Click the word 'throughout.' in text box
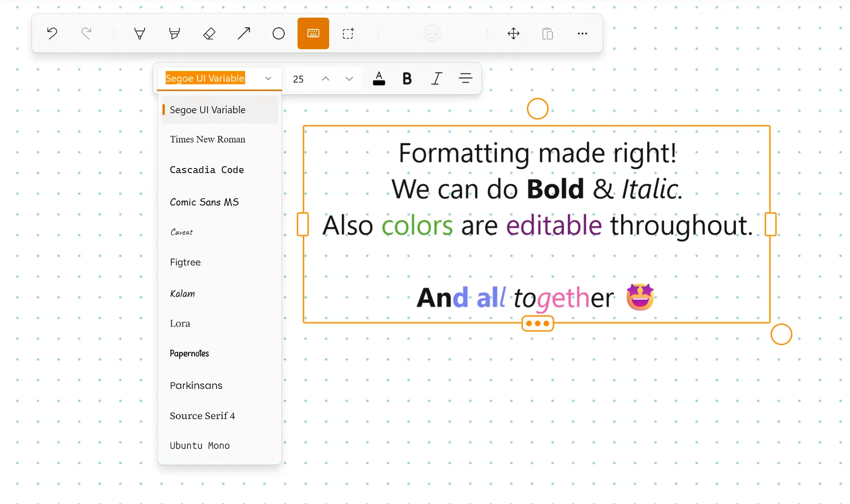850x504 pixels. pyautogui.click(x=681, y=226)
